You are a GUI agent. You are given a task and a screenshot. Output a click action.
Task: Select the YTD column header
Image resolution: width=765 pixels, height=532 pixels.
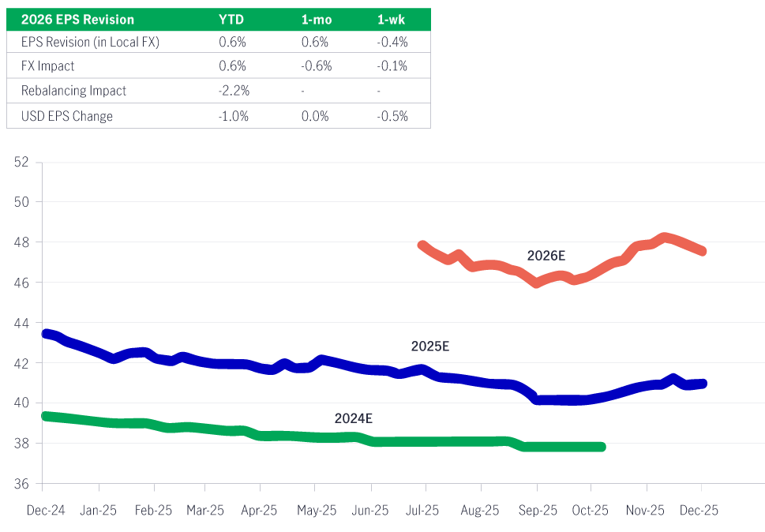point(230,19)
